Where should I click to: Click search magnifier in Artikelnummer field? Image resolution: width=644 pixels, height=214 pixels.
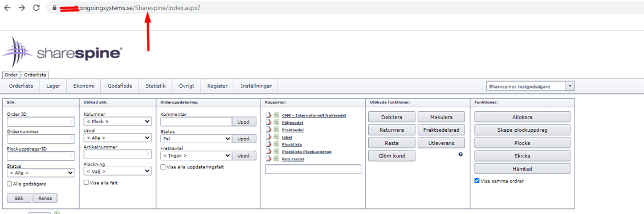[148, 154]
